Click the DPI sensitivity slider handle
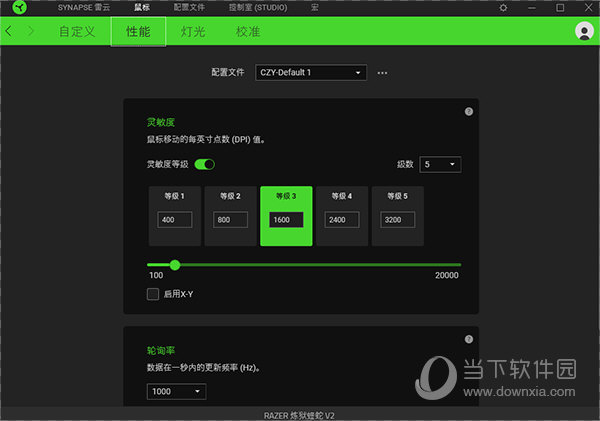The width and height of the screenshot is (600, 421). coord(175,264)
